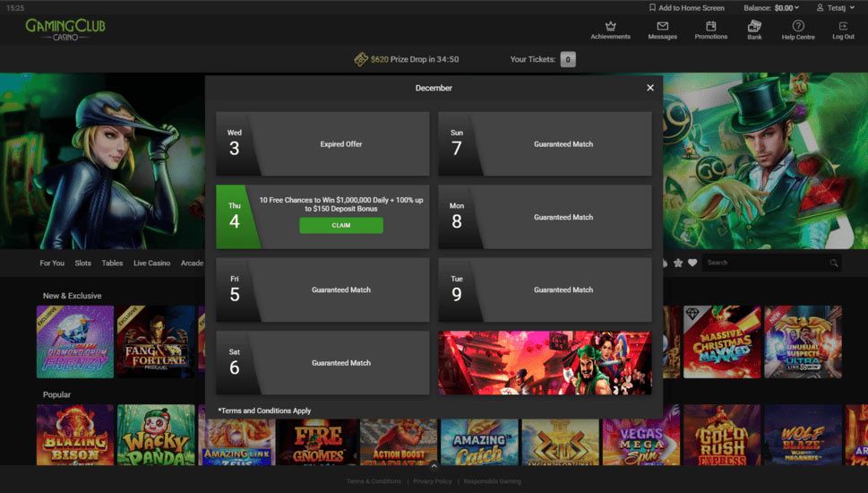The height and width of the screenshot is (493, 868).
Task: Open the Unusual Suspects Ultra game
Action: click(803, 342)
